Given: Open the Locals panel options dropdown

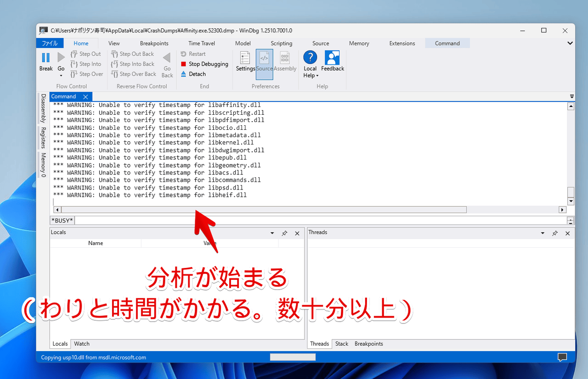Looking at the screenshot, I should click(x=272, y=234).
